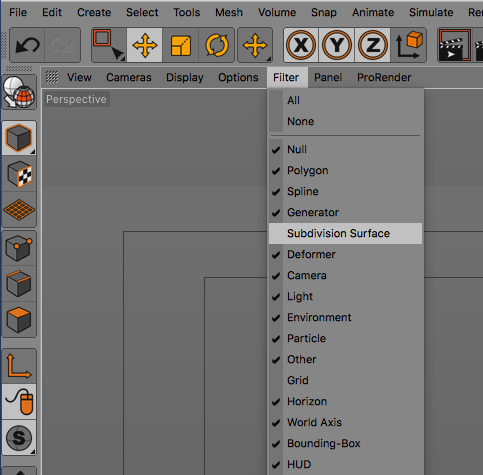The image size is (483, 475).
Task: Uncheck the Spline filter
Action: 345,191
